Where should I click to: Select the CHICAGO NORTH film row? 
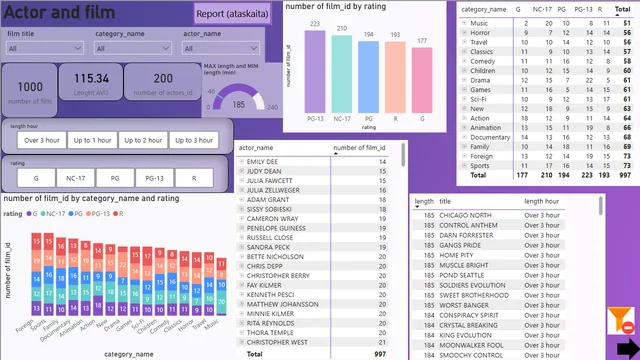tap(489, 215)
